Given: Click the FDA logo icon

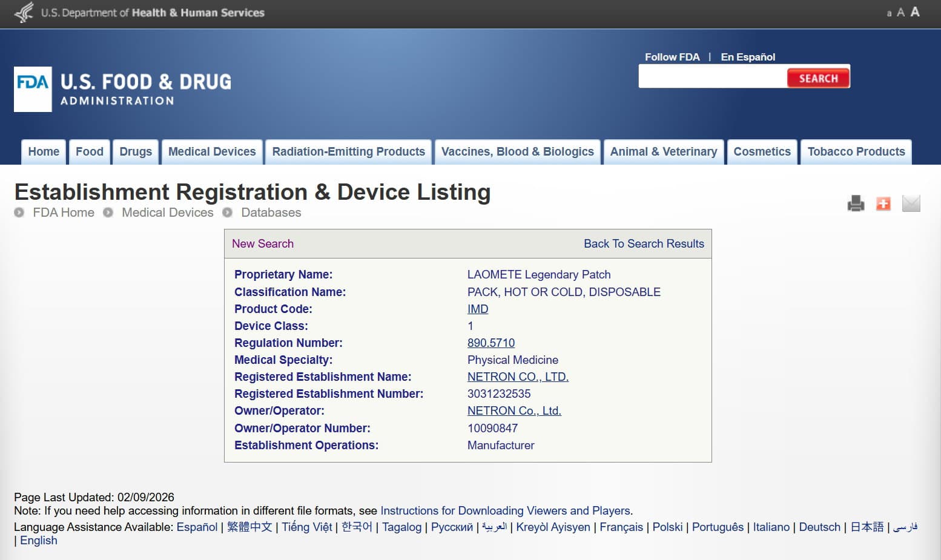Looking at the screenshot, I should tap(33, 89).
